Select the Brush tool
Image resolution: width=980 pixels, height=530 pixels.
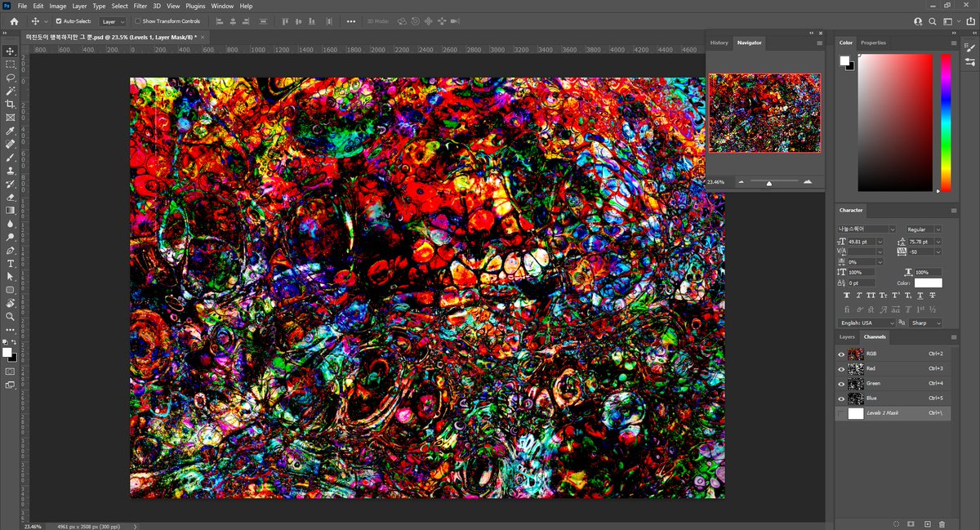(11, 157)
